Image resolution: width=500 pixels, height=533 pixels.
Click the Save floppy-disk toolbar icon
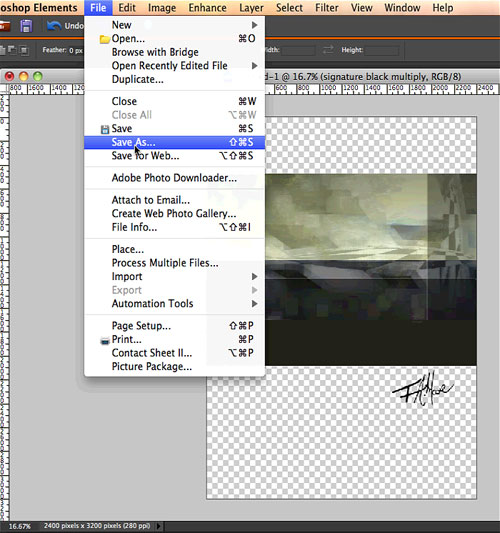click(26, 26)
